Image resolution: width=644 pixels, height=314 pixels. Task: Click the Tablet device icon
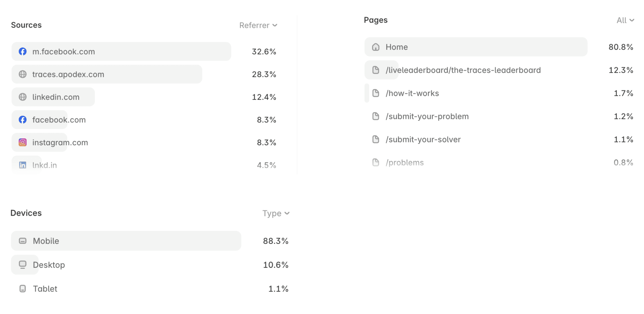click(23, 289)
